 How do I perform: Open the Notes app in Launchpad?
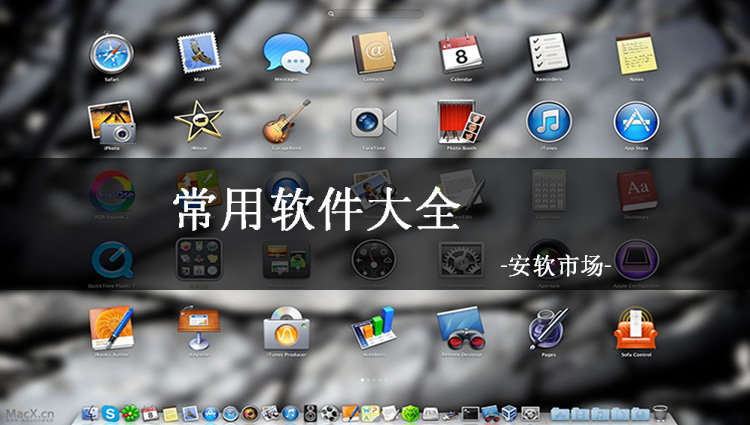(636, 53)
